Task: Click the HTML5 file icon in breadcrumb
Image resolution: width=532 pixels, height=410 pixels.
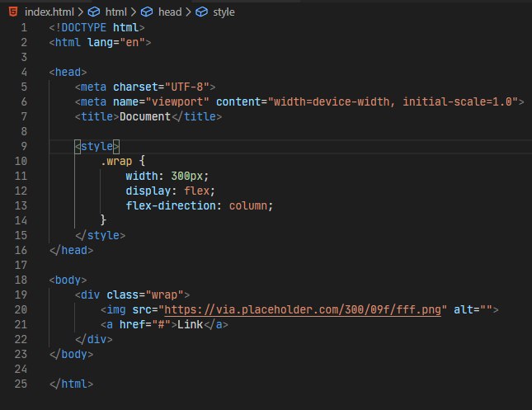Action: click(x=13, y=12)
